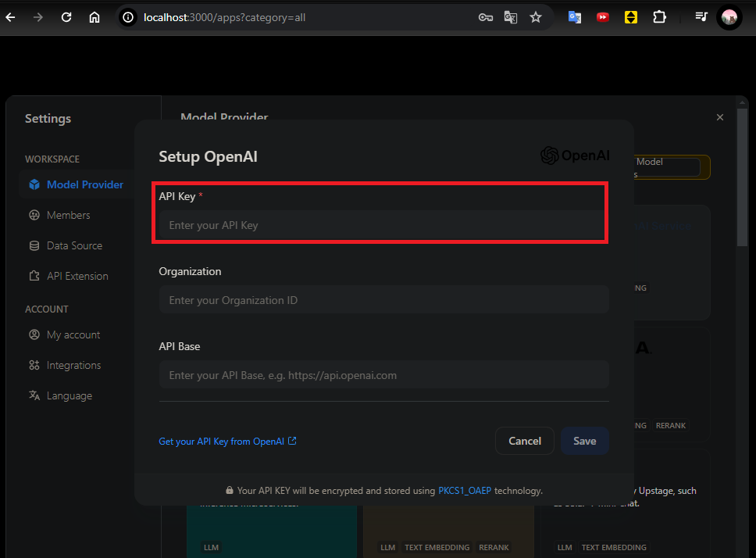This screenshot has height=558, width=756.
Task: Click the address bar URL
Action: point(225,17)
